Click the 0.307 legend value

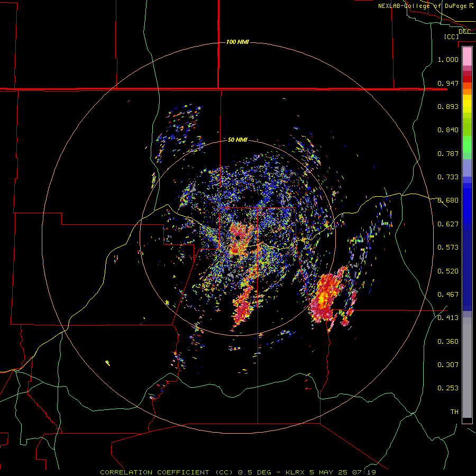coord(448,364)
